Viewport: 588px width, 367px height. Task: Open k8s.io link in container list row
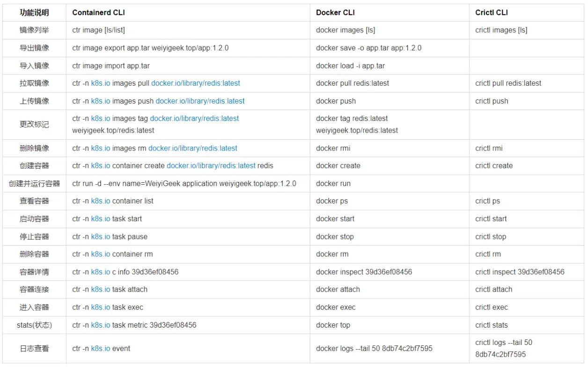coord(101,201)
